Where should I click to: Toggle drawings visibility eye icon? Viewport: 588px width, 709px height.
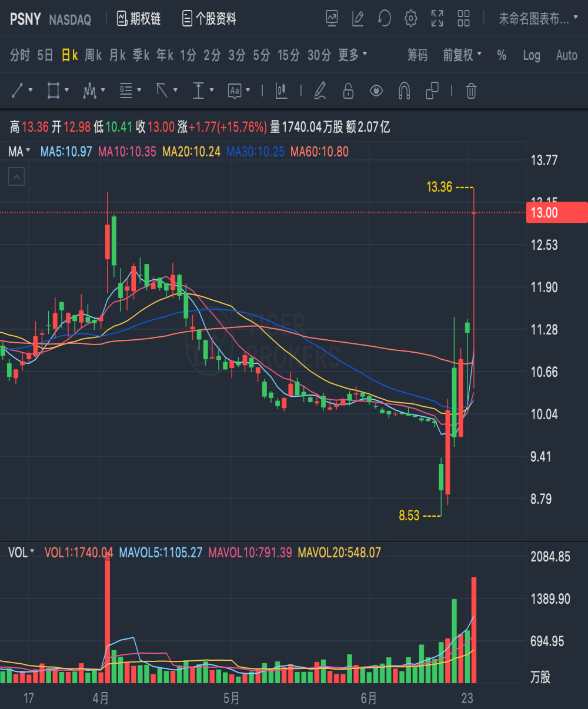pyautogui.click(x=376, y=91)
